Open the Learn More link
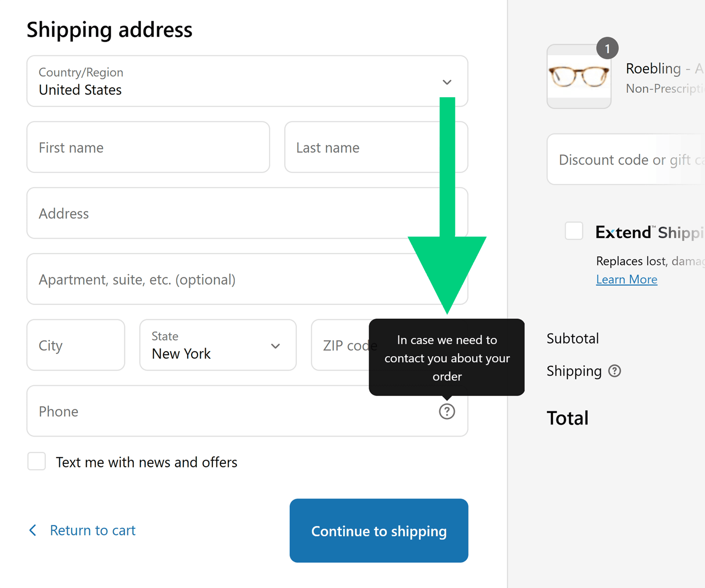The height and width of the screenshot is (588, 705). point(626,280)
